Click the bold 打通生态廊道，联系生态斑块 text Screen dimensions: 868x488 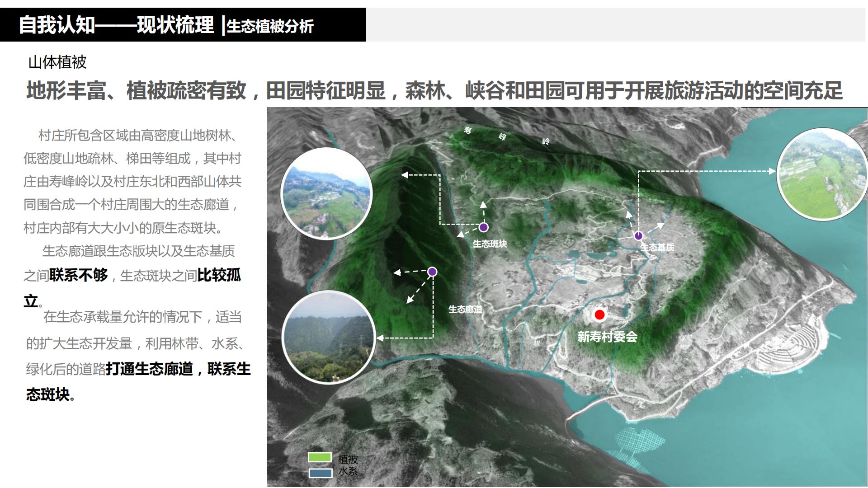176,369
